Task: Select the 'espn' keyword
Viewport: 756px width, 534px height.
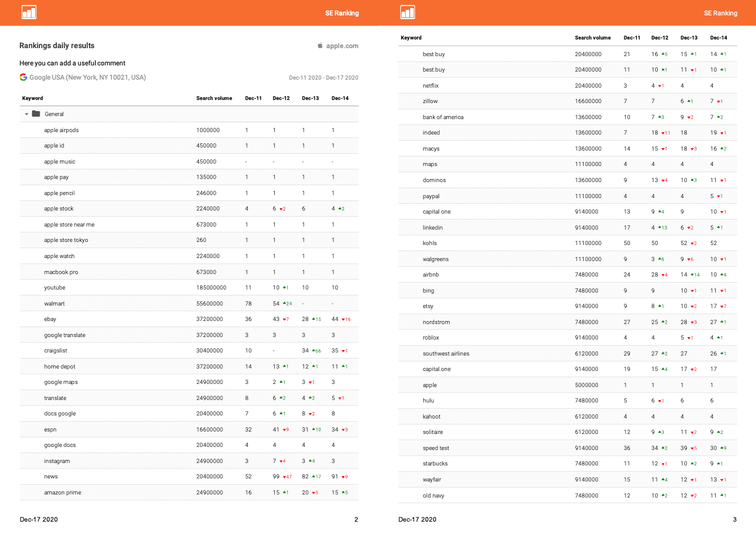Action: pyautogui.click(x=51, y=430)
